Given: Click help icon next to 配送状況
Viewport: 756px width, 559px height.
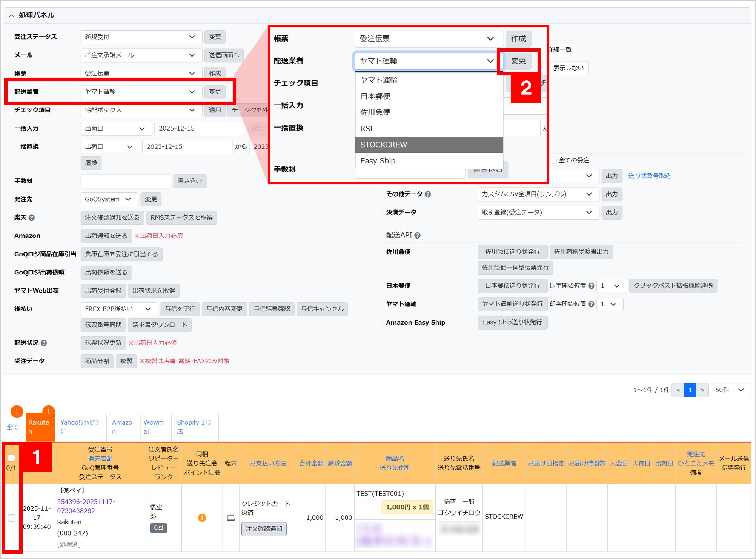Looking at the screenshot, I should pos(44,343).
